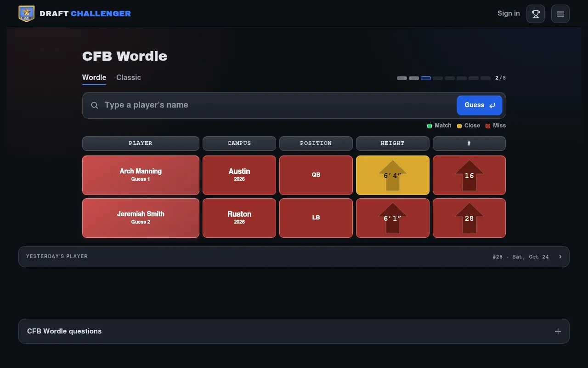Expand Yesterday's Player chevron

(x=560, y=257)
